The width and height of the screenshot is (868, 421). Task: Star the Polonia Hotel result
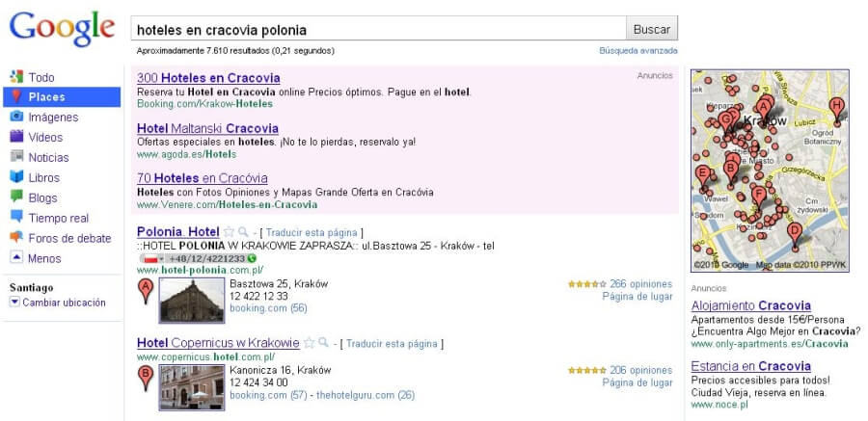[229, 232]
